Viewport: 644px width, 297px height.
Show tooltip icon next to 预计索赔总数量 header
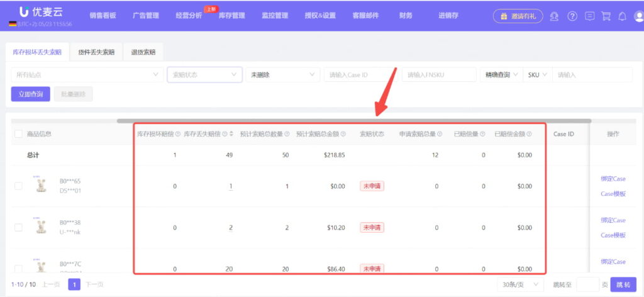(287, 134)
